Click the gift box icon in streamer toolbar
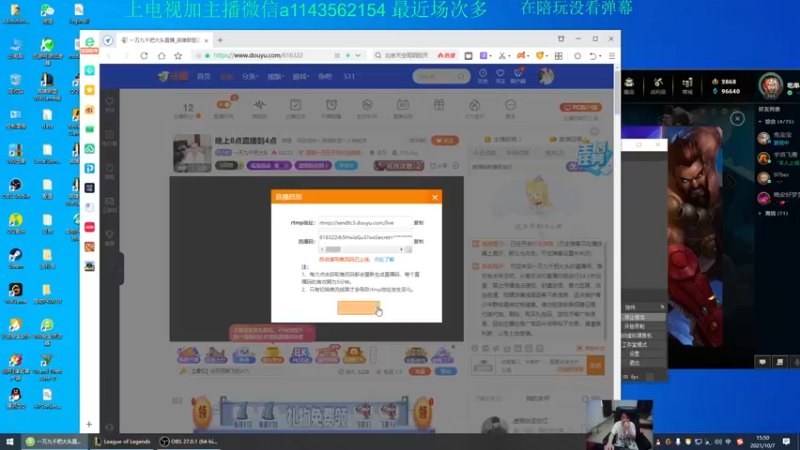This screenshot has height=450, width=800. pos(439,105)
